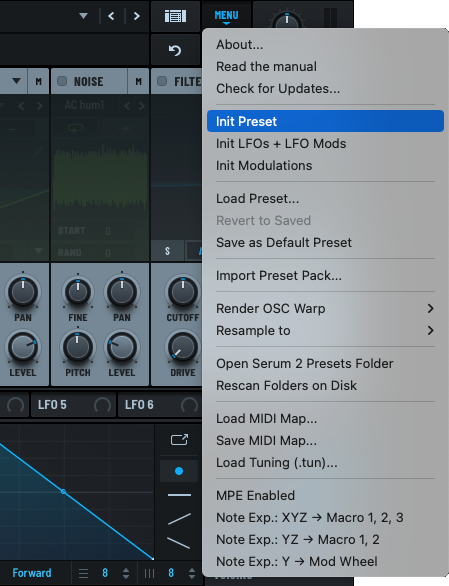Select Check for Updates...

pyautogui.click(x=325, y=89)
